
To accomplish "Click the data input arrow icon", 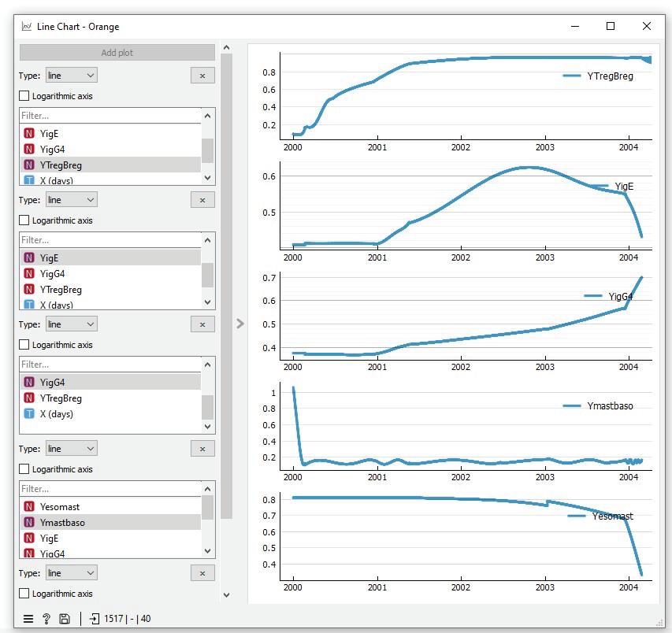I will click(94, 619).
